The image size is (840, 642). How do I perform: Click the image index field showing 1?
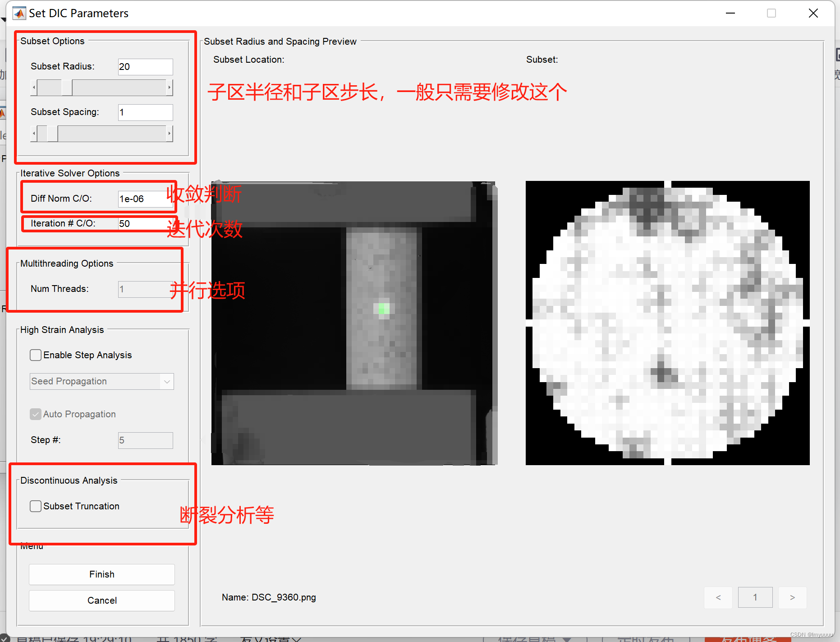click(x=755, y=597)
